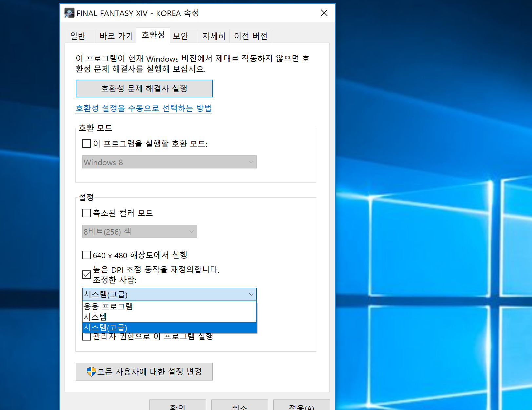
Task: Open the 8비트(256) 색 dropdown
Action: click(x=139, y=231)
